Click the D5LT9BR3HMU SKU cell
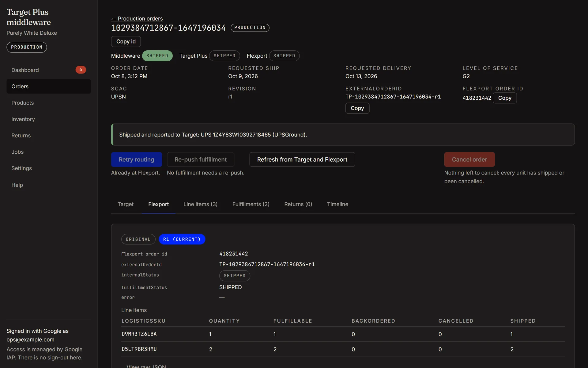The image size is (588, 368). point(139,349)
